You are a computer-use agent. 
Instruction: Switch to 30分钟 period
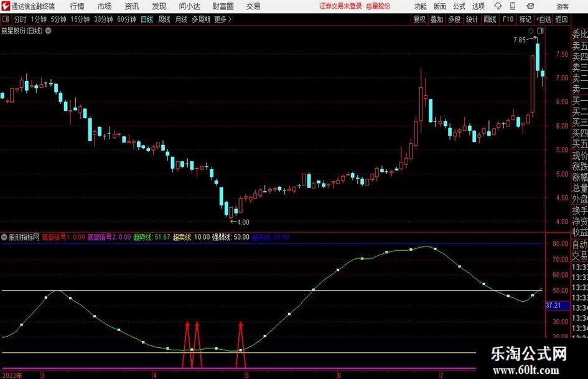pos(103,19)
